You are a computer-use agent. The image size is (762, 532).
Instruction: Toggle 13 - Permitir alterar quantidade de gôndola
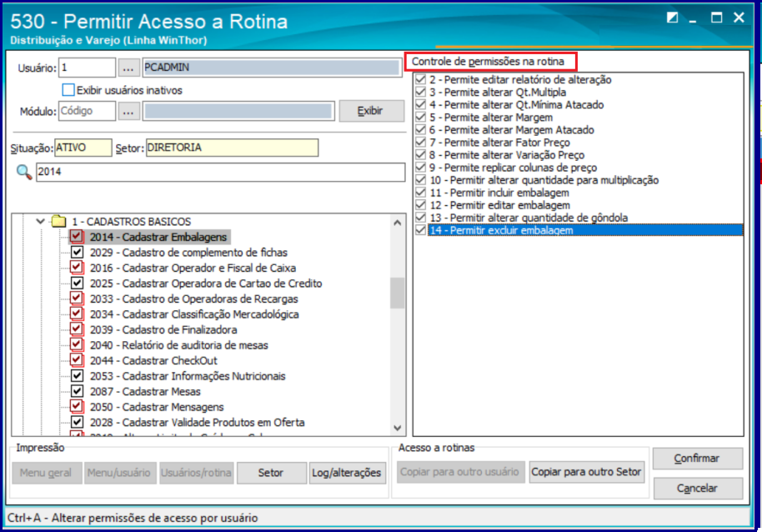421,218
